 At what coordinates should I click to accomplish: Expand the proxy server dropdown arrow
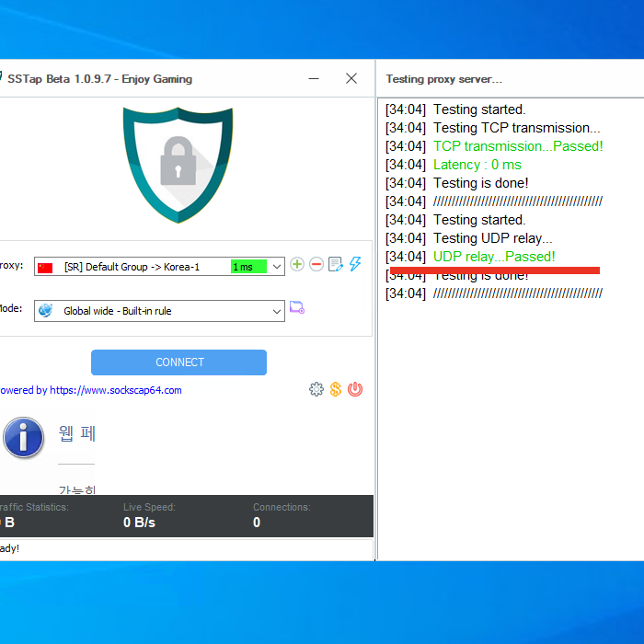point(277,267)
